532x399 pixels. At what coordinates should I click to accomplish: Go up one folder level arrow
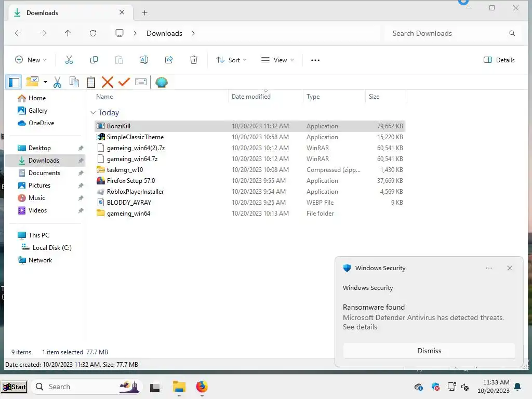click(x=68, y=33)
